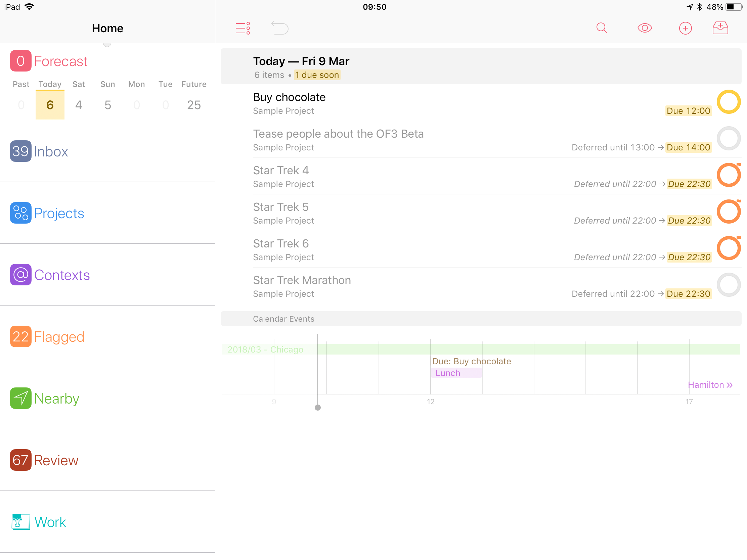Mark Star Trek Marathon as complete
Image resolution: width=747 pixels, height=560 pixels.
coord(729,285)
